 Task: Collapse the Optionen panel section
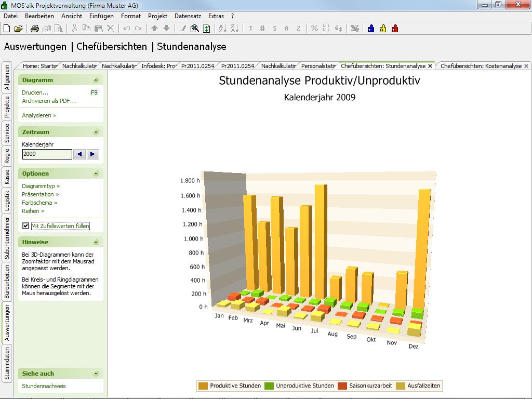(96, 174)
